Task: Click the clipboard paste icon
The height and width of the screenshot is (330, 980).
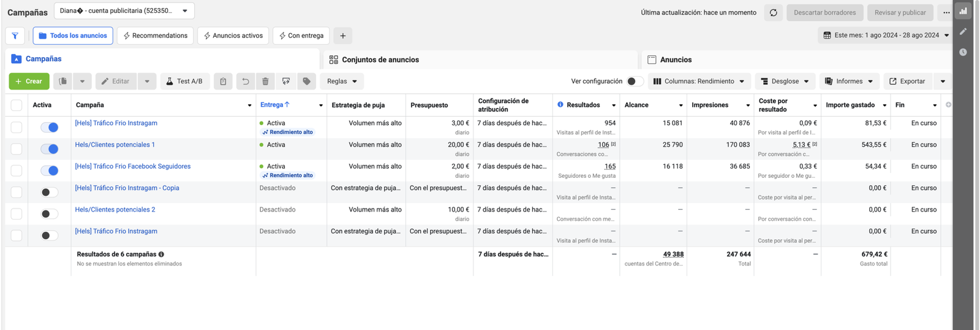Action: (x=223, y=81)
